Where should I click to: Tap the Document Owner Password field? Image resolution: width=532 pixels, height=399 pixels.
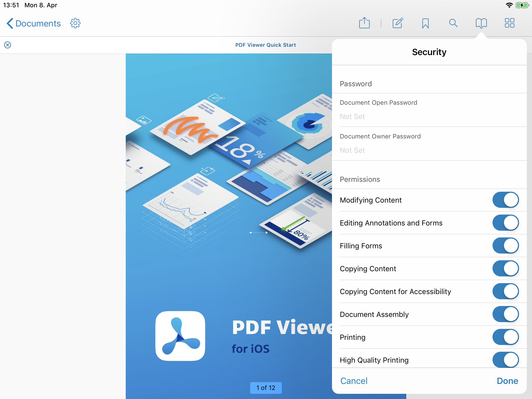(429, 150)
